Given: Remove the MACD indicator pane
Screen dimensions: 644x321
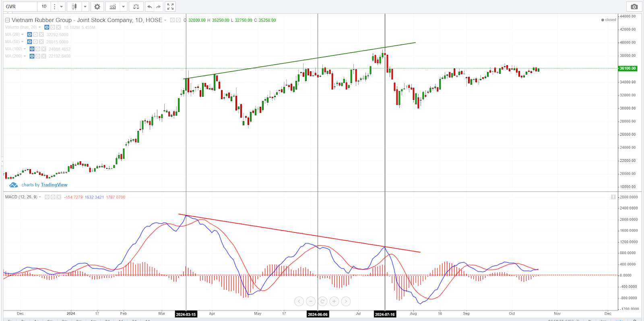Looking at the screenshot, I should [x=59, y=197].
